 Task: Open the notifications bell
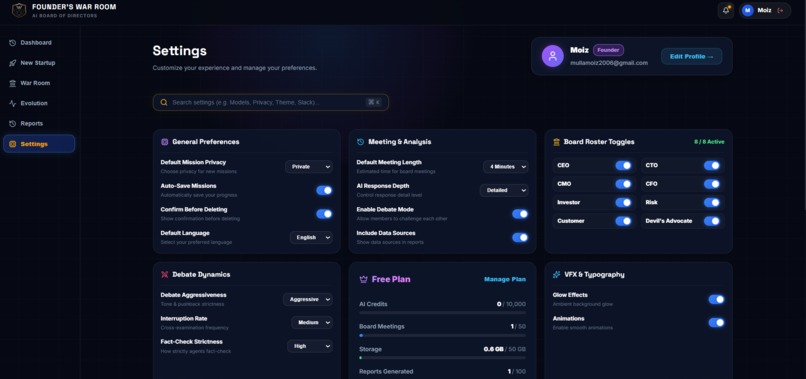(726, 10)
